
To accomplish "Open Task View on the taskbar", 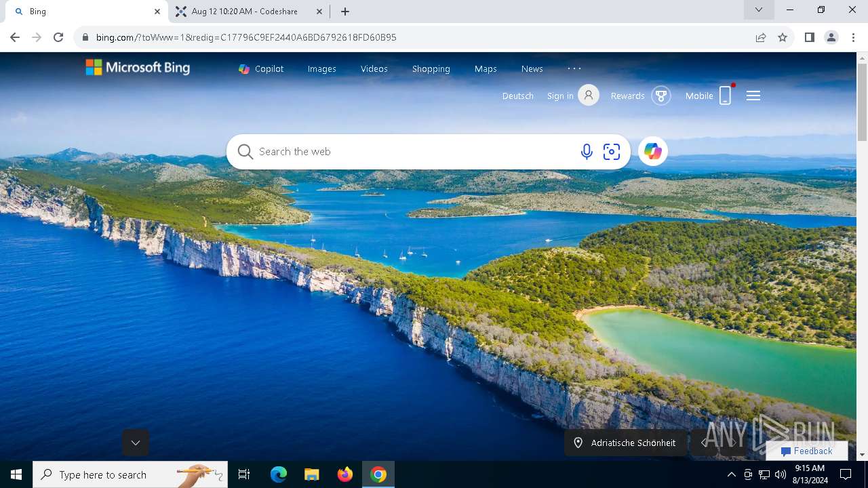I will coord(244,474).
